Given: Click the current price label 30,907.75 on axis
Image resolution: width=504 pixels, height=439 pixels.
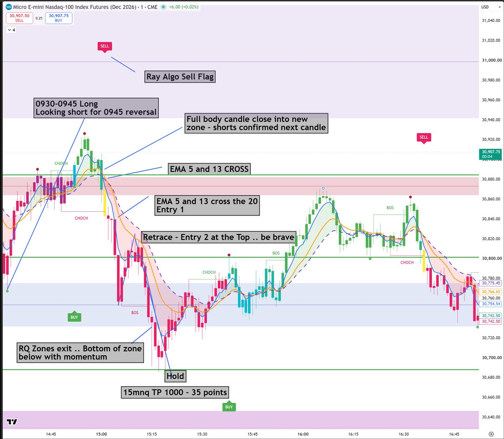Looking at the screenshot, I should coord(491,154).
